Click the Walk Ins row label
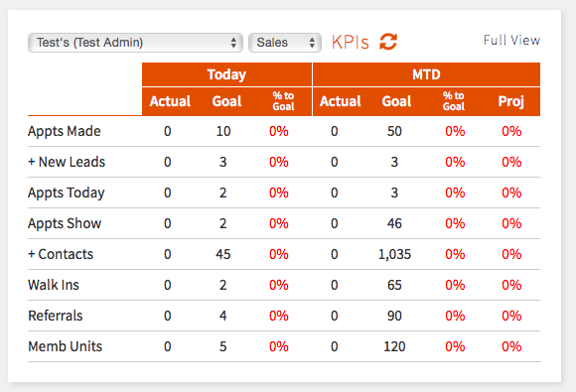The height and width of the screenshot is (392, 576). click(54, 285)
